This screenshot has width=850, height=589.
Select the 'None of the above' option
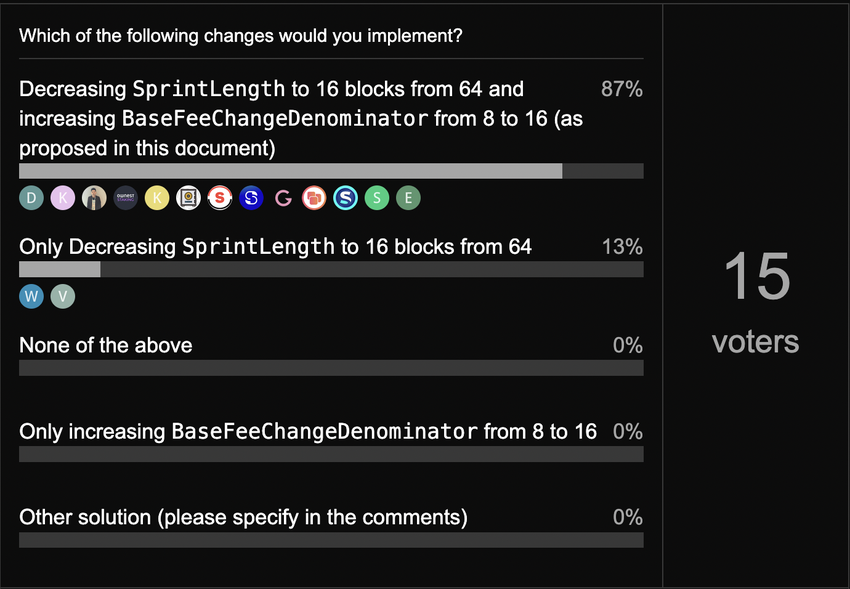(106, 345)
